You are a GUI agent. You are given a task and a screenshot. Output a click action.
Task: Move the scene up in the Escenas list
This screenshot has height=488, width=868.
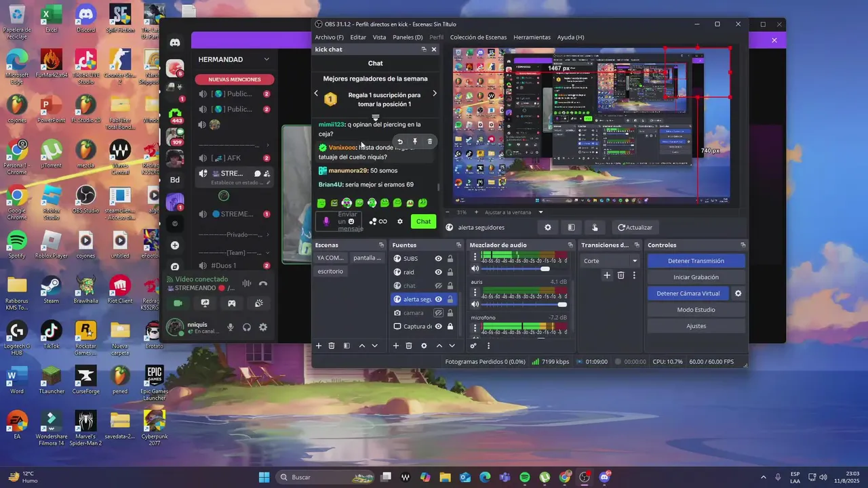point(362,346)
